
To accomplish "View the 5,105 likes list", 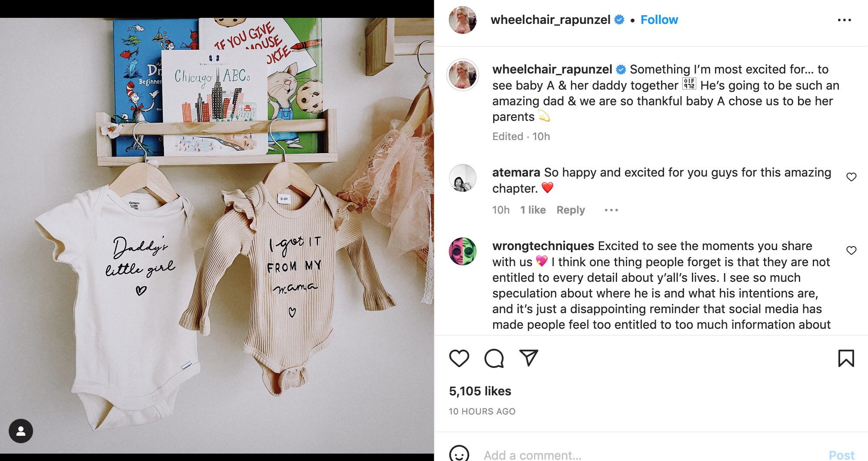I will [480, 391].
